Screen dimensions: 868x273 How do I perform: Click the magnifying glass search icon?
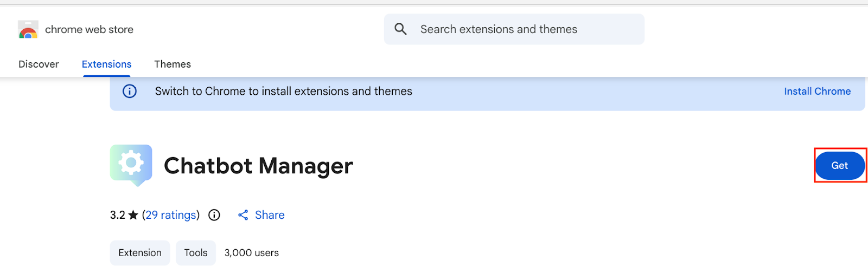click(x=400, y=29)
